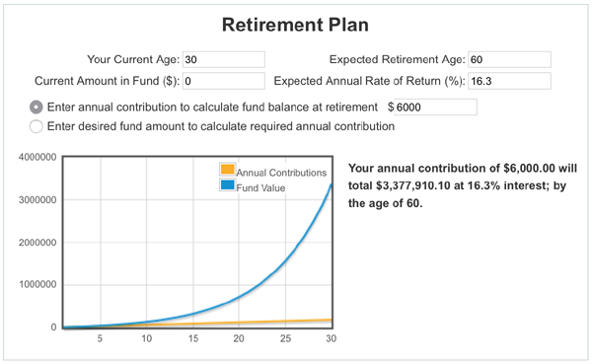
Task: Click the orange Annual Contributions legend swatch
Action: [227, 169]
